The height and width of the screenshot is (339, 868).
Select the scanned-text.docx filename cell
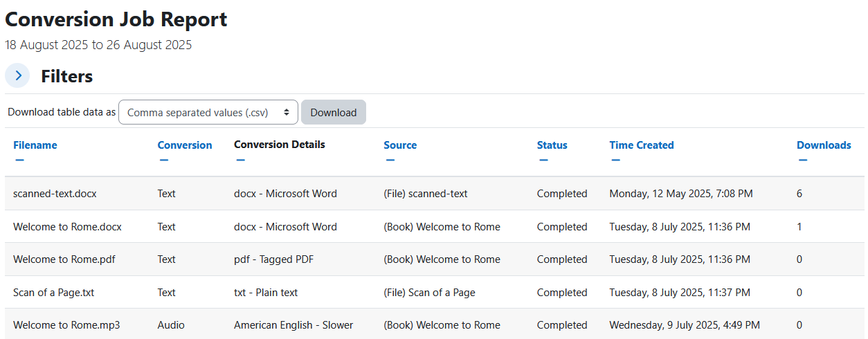(55, 194)
